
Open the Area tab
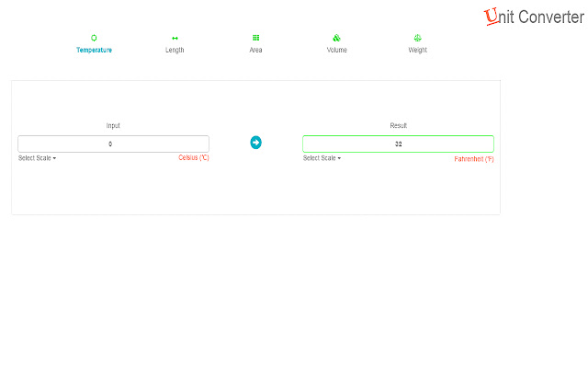tap(255, 50)
